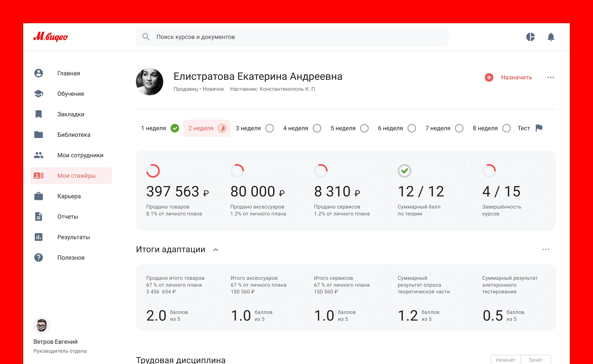Click the pie chart analytics icon
This screenshot has height=364, width=593.
[530, 37]
